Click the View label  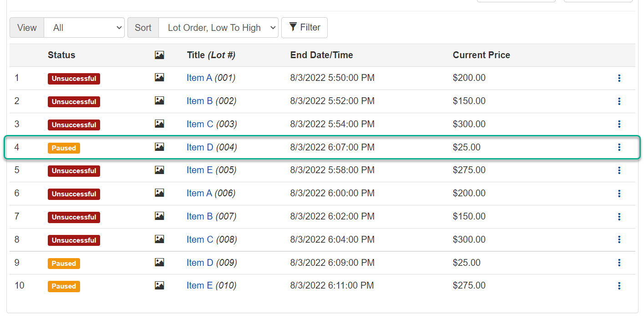tap(27, 28)
